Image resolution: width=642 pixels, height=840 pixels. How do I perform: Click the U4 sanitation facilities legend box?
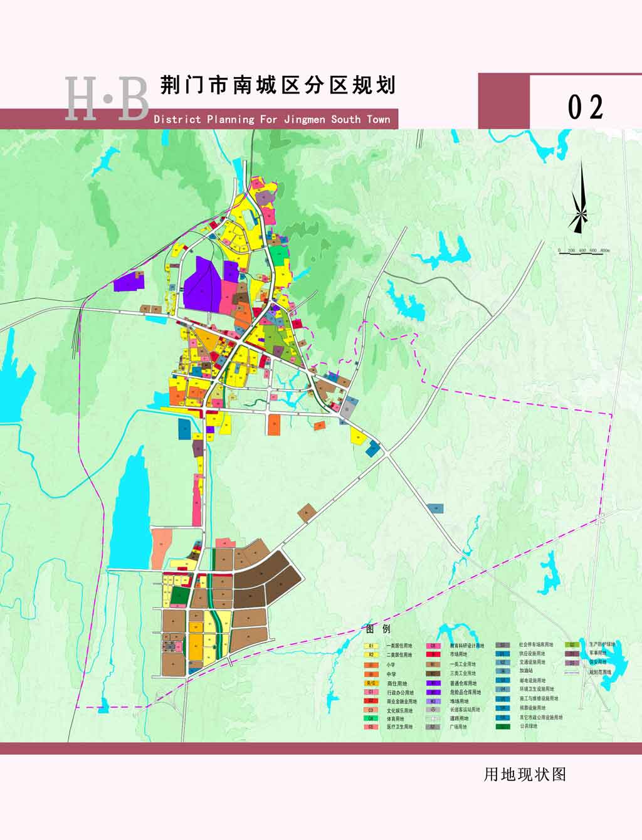click(x=502, y=690)
